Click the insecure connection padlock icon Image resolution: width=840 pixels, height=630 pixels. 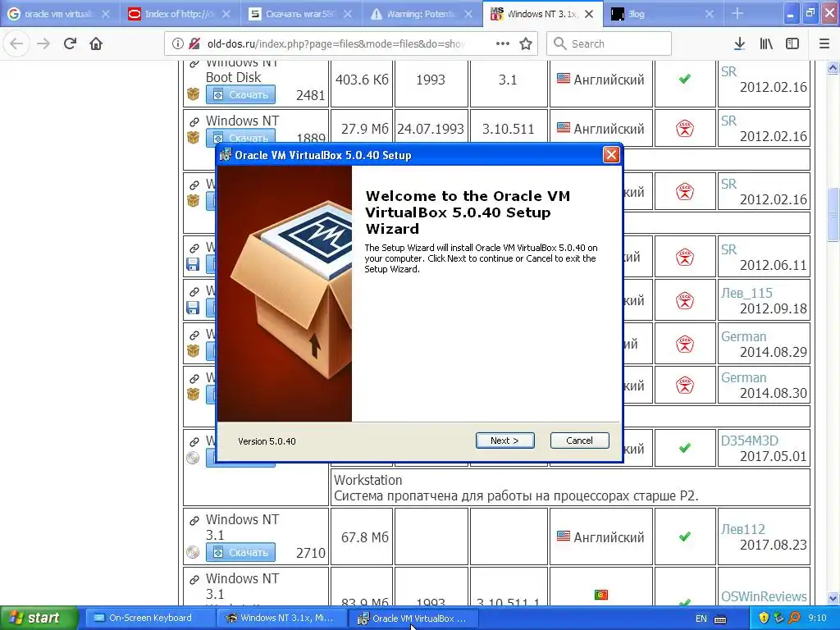coord(194,43)
